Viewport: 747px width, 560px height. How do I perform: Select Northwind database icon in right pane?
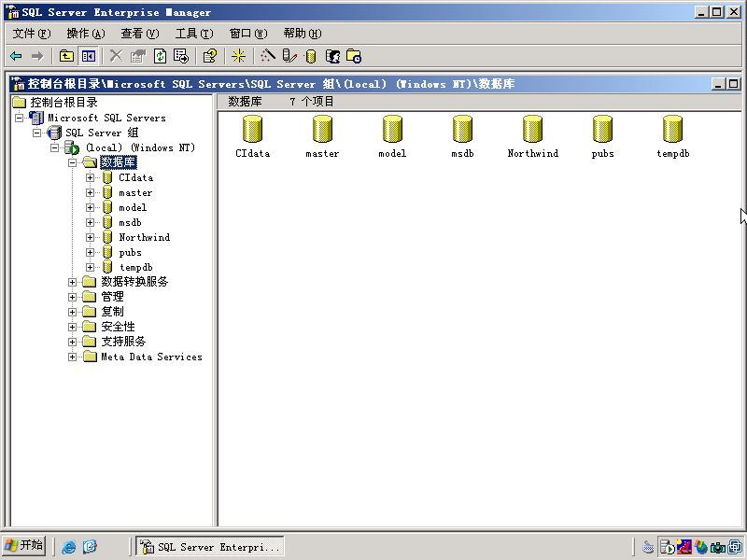pyautogui.click(x=532, y=129)
